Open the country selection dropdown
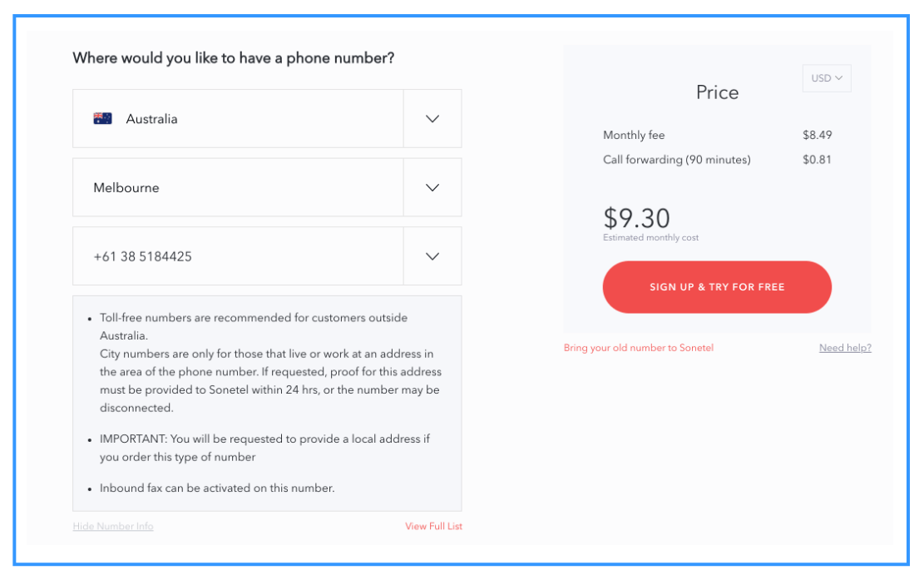Image resolution: width=924 pixels, height=580 pixels. [250, 118]
